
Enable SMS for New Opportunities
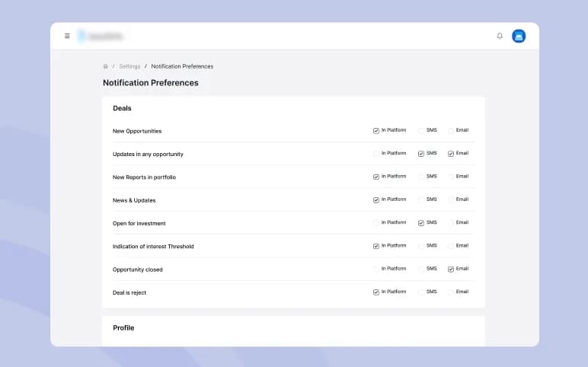point(421,131)
